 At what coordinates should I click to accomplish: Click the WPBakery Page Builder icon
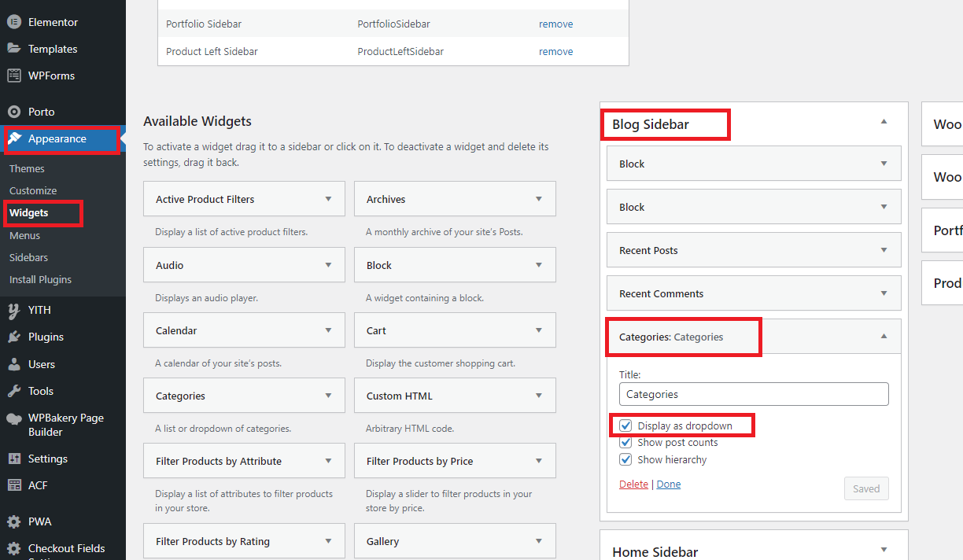pyautogui.click(x=14, y=418)
